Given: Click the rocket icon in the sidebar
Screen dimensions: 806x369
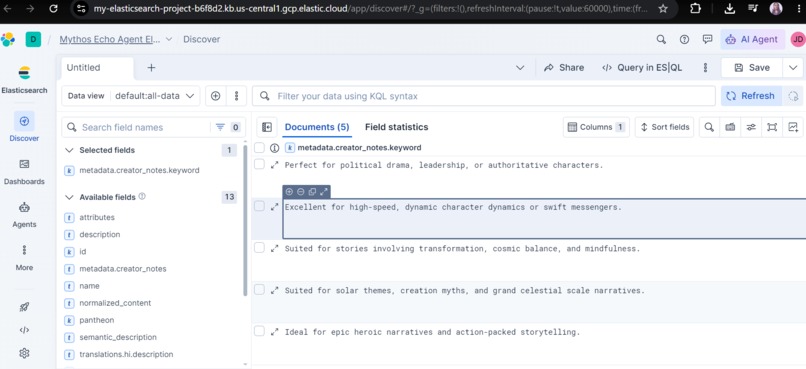Looking at the screenshot, I should click(x=24, y=307).
